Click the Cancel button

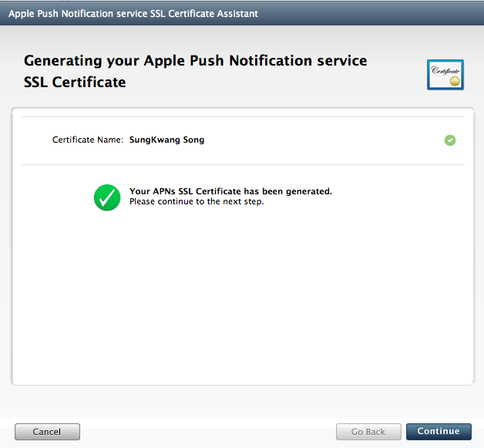tap(47, 431)
